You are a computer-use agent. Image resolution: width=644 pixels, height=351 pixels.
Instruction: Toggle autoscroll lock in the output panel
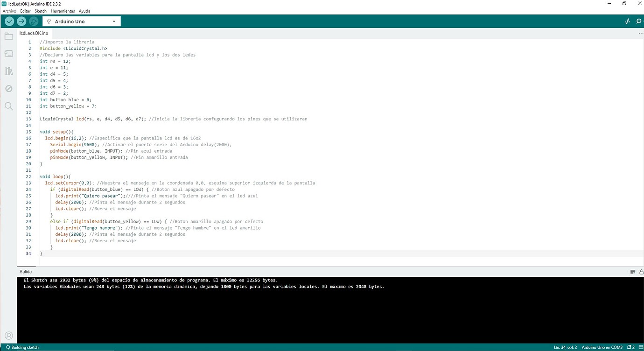640,271
